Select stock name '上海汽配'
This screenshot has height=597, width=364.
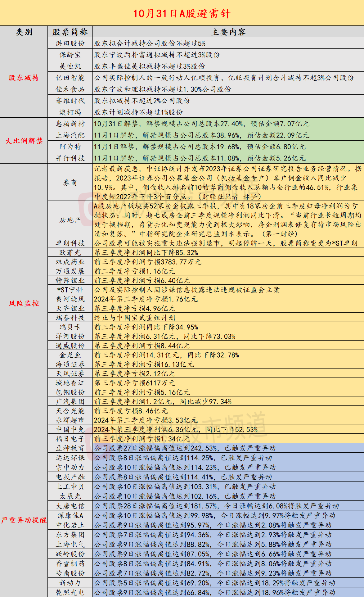[70, 135]
